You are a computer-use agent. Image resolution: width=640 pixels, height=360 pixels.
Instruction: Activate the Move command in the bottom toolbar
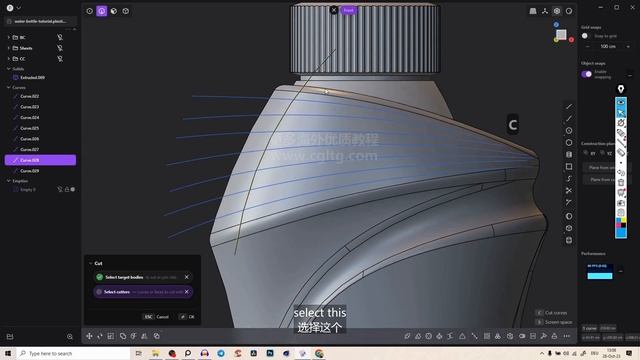[89, 336]
